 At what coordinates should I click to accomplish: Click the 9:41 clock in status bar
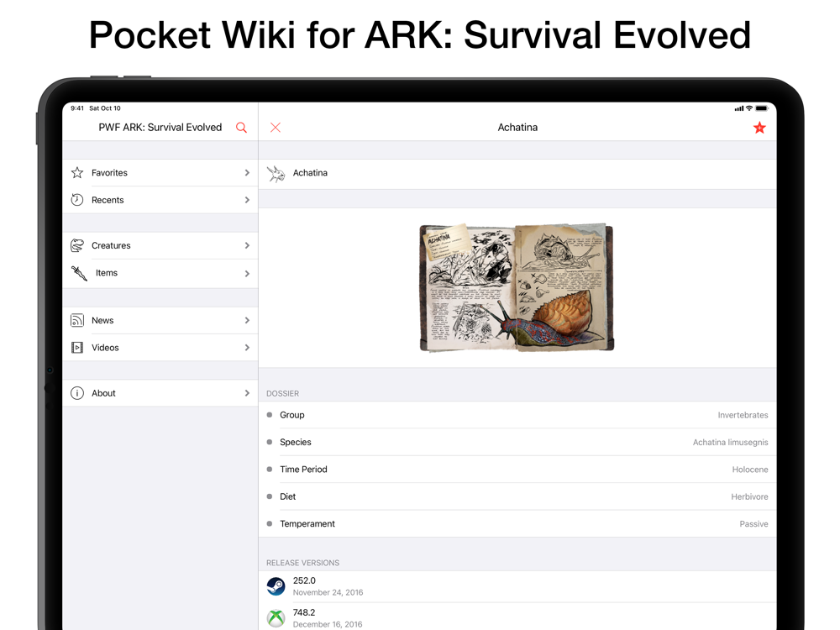pyautogui.click(x=77, y=108)
